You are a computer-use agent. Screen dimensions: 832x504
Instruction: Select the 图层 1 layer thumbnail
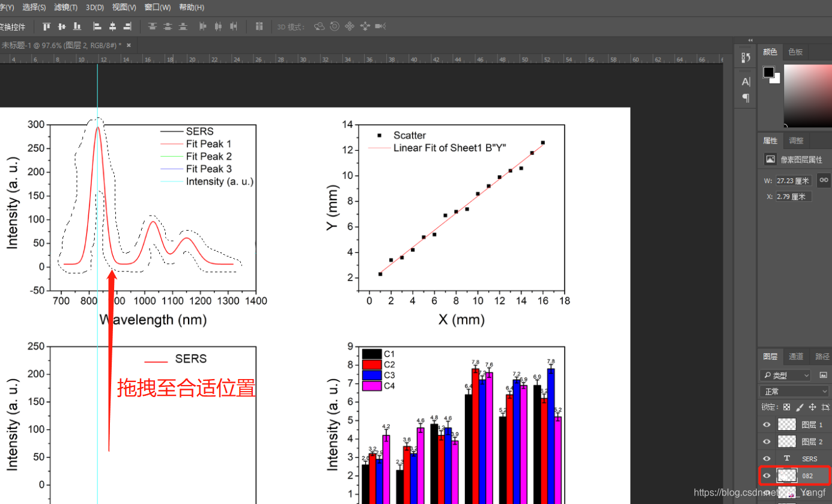click(787, 424)
